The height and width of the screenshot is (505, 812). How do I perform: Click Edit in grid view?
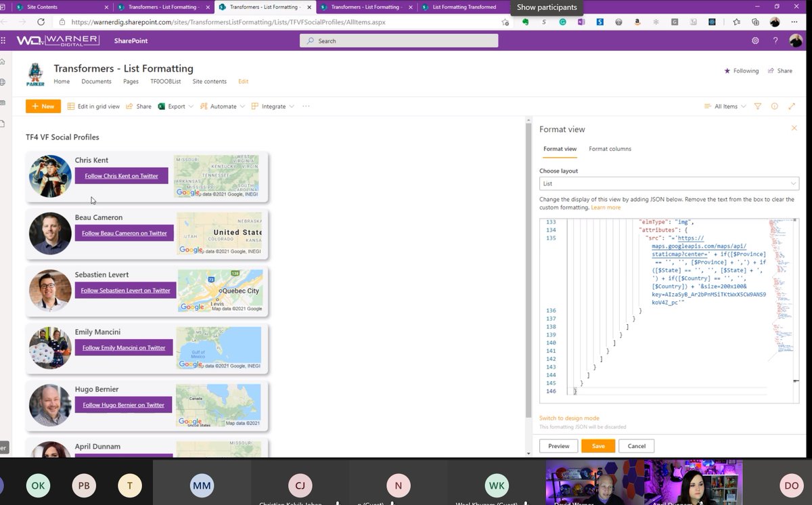click(93, 106)
